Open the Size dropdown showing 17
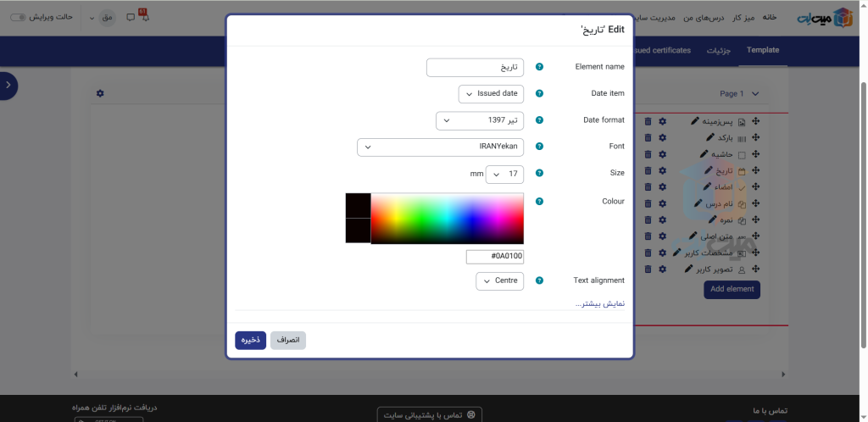 pyautogui.click(x=504, y=174)
